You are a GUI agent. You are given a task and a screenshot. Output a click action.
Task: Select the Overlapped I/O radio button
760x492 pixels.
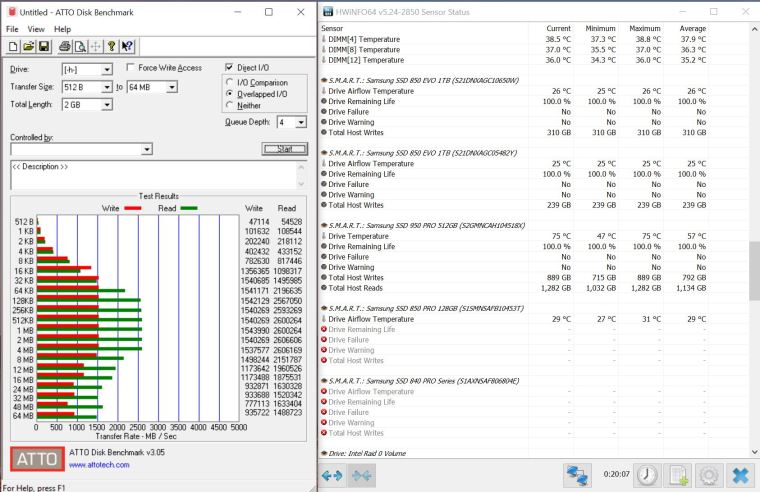point(230,94)
